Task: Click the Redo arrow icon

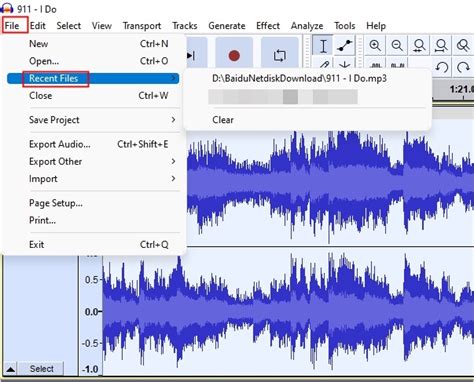Action: tap(463, 67)
